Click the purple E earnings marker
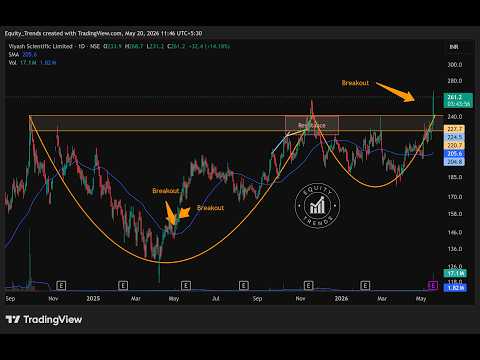 click(x=432, y=285)
